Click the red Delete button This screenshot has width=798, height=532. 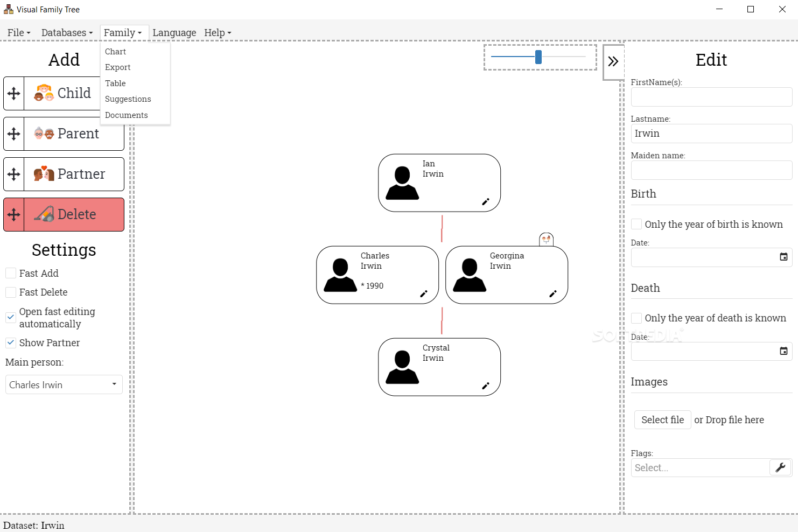(x=74, y=214)
